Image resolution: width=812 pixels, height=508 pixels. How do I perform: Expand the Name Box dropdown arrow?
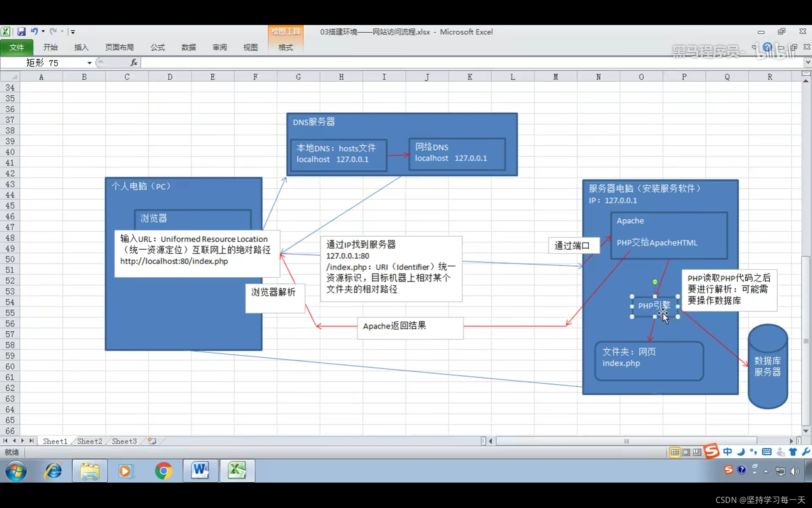89,63
